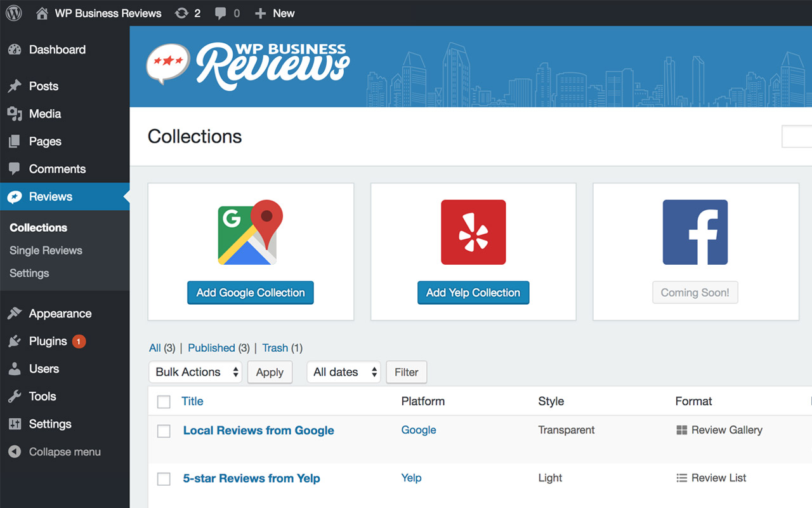
Task: Open Reviews Settings submenu item
Action: 29,273
